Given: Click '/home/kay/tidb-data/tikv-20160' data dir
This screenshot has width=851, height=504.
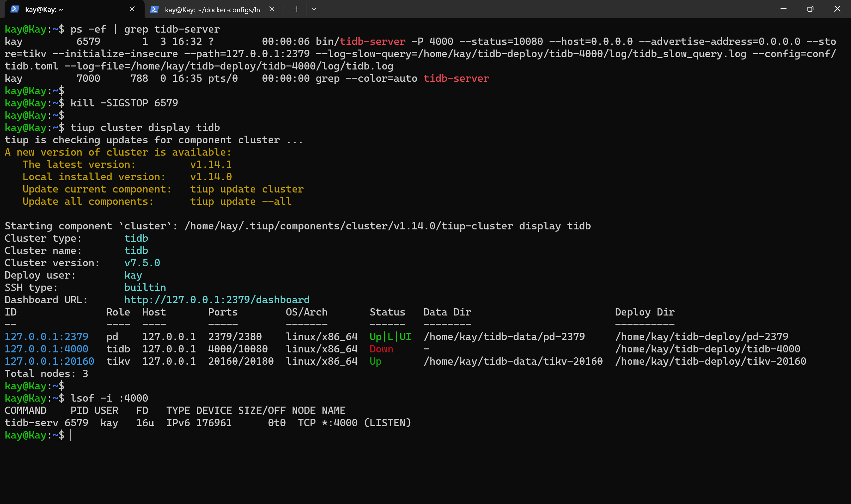Looking at the screenshot, I should [x=513, y=361].
